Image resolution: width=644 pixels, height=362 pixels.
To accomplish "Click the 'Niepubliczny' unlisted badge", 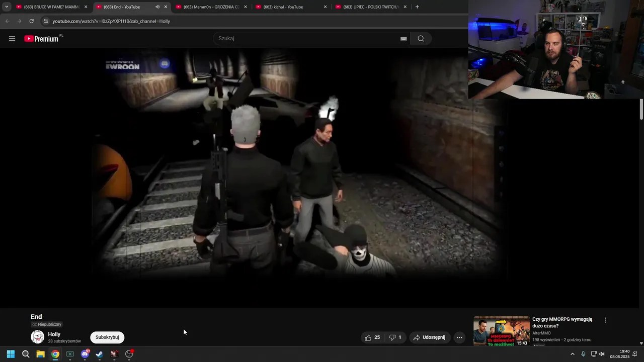I will [x=47, y=324].
